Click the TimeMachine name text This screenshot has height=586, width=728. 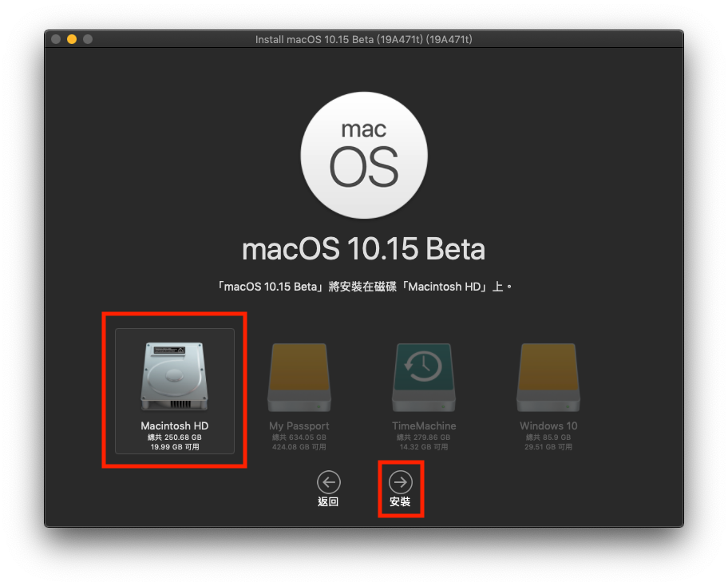(x=424, y=426)
